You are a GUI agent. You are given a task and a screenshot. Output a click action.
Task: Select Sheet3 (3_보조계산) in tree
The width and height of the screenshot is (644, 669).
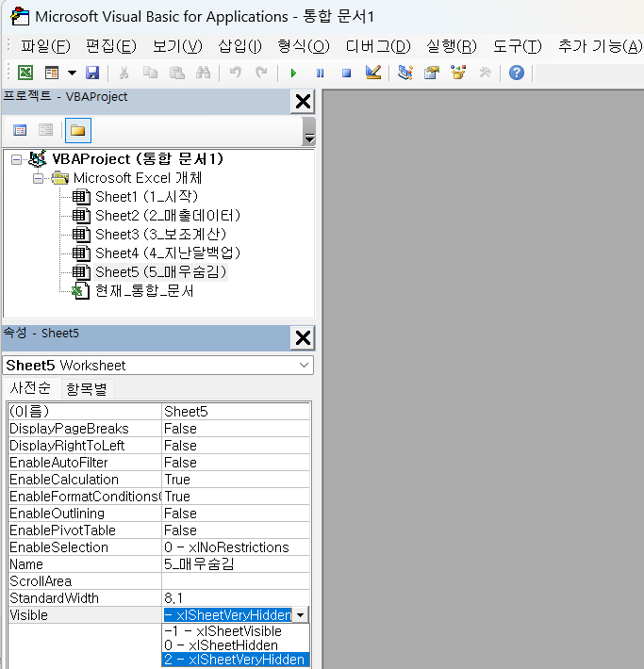tap(160, 235)
